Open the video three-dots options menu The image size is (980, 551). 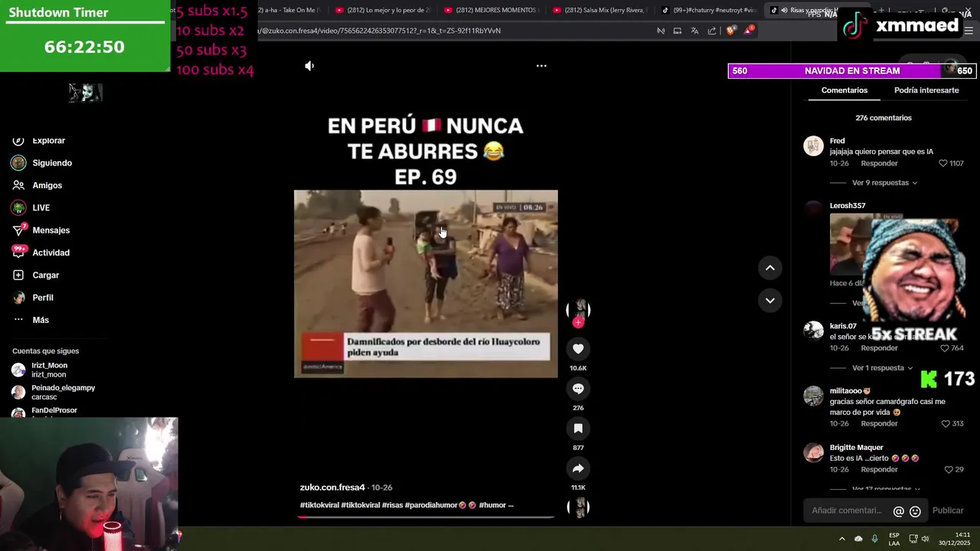541,66
